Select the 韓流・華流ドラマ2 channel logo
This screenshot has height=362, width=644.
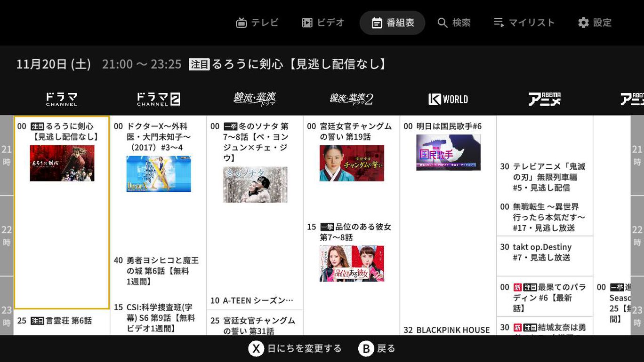(351, 99)
